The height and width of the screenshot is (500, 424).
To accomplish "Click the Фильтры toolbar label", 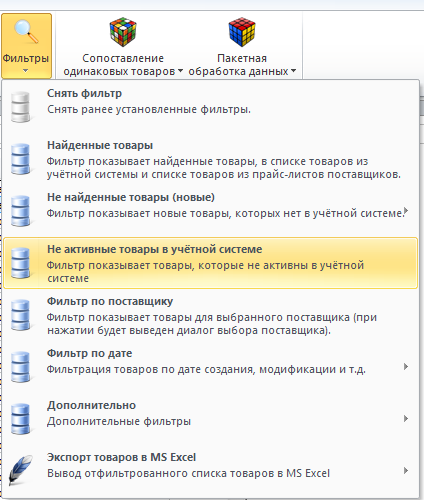I will [x=26, y=59].
